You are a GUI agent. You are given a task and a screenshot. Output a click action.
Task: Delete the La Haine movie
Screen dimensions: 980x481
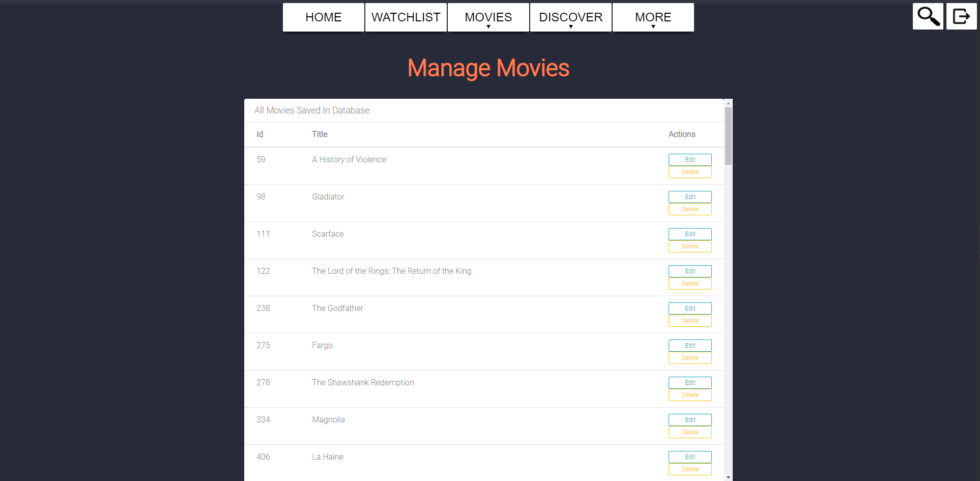click(690, 469)
